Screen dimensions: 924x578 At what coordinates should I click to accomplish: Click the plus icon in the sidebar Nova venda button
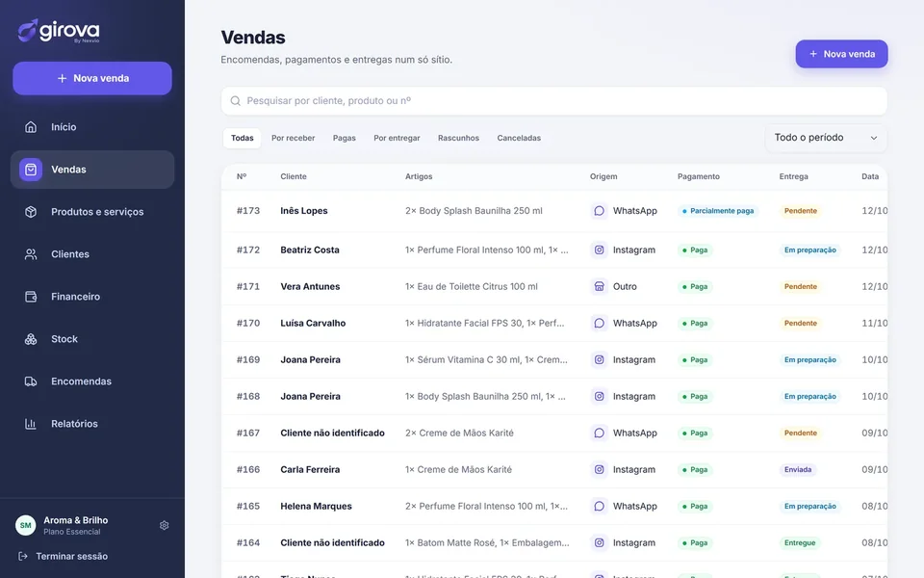point(62,78)
